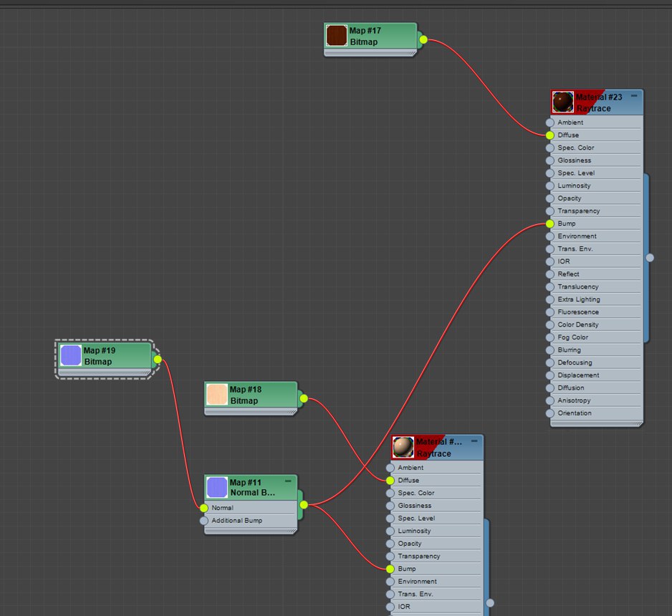Click the Glossiness socket on lower Raytrace material
Screen dimensions: 672x616
click(390, 506)
